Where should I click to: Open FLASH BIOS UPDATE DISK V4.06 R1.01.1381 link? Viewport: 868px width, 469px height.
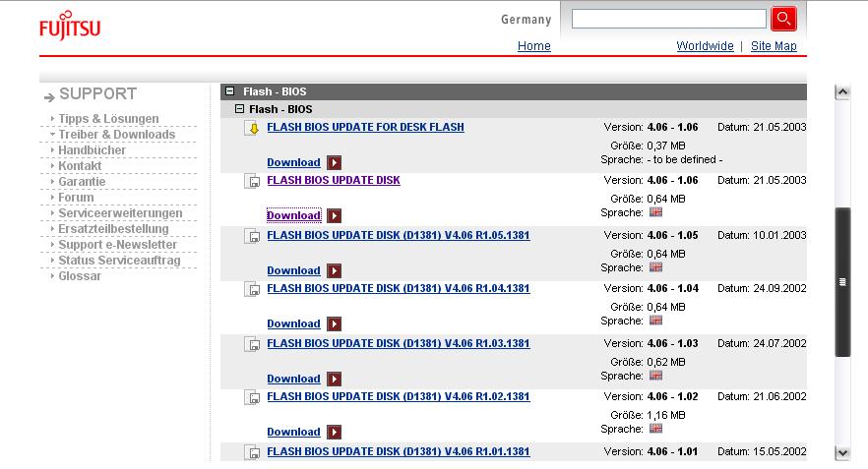(x=398, y=451)
